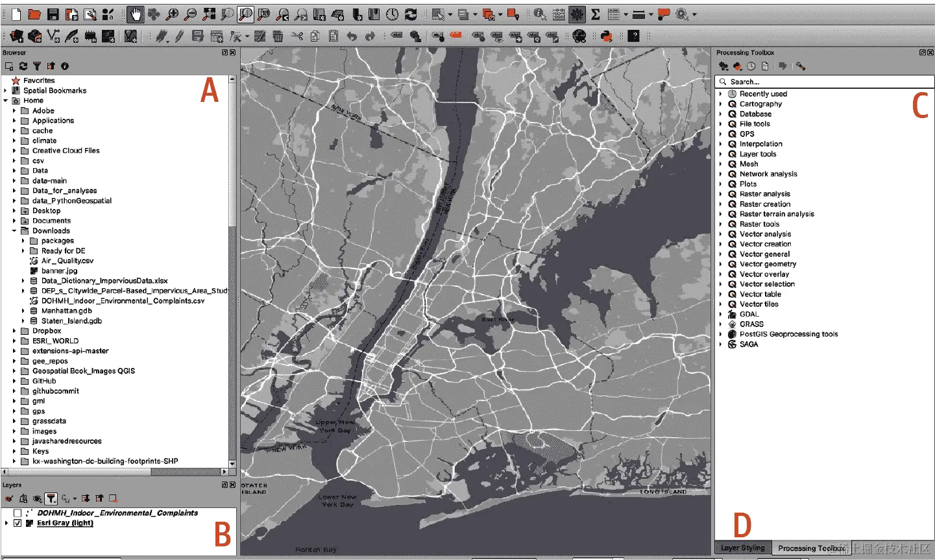The image size is (935, 560).
Task: Click the Remove Layer/Group button in Layers
Action: 113,498
